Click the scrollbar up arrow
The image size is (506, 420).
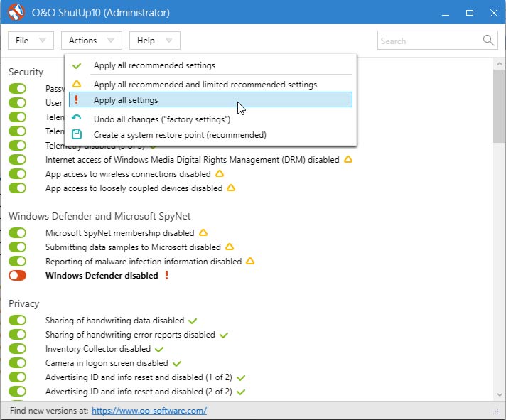coord(500,64)
